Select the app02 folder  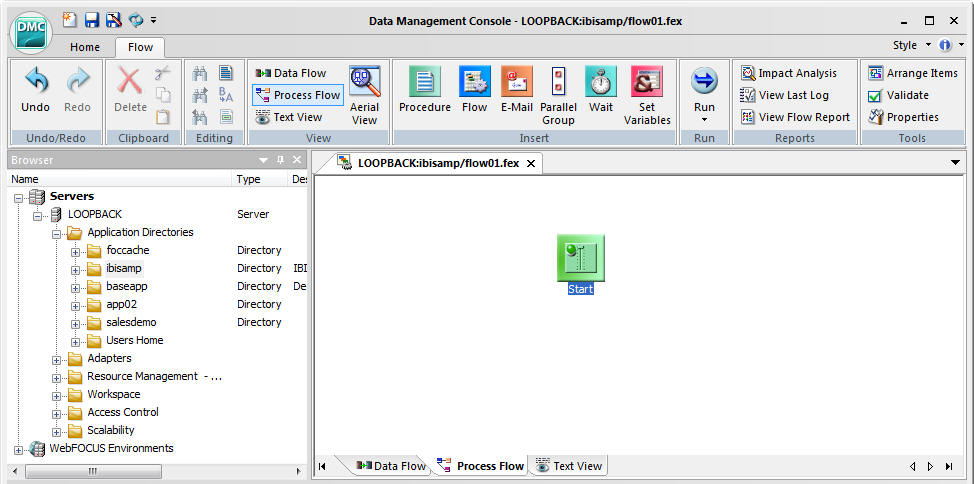(121, 304)
